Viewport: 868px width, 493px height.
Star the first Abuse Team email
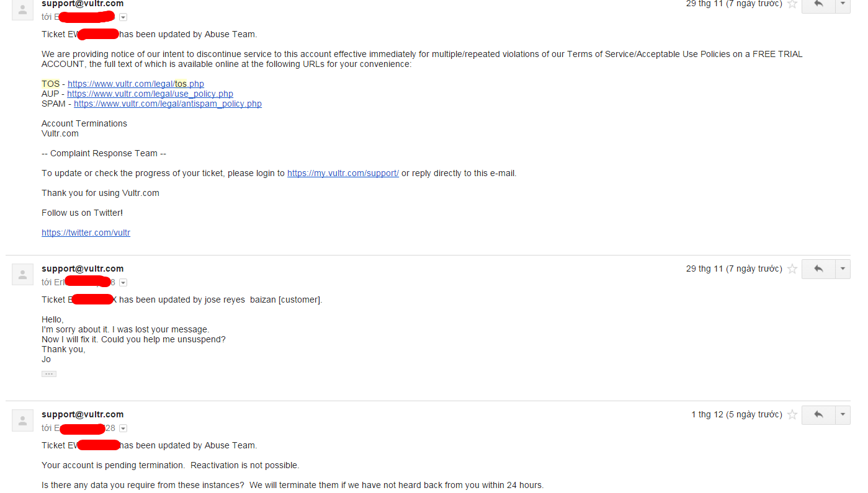click(792, 4)
